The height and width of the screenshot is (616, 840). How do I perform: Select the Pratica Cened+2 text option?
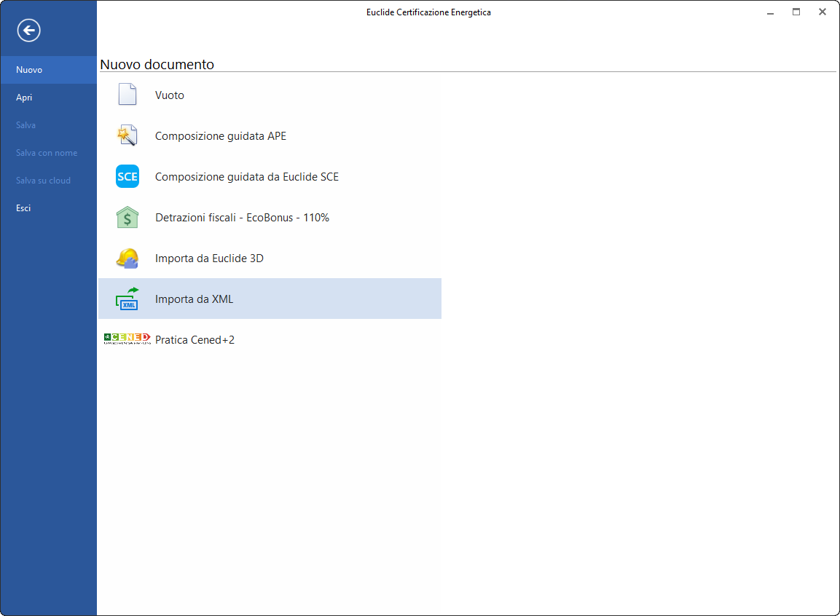pyautogui.click(x=195, y=340)
